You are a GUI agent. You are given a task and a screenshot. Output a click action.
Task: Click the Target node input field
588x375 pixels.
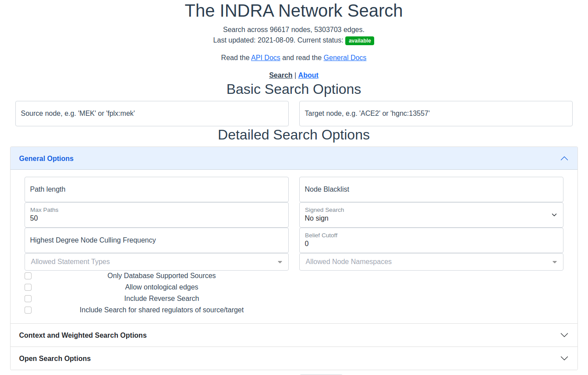point(436,114)
